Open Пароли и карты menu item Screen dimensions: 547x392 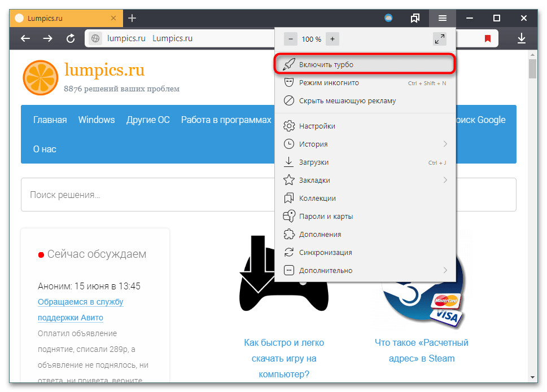pos(365,217)
